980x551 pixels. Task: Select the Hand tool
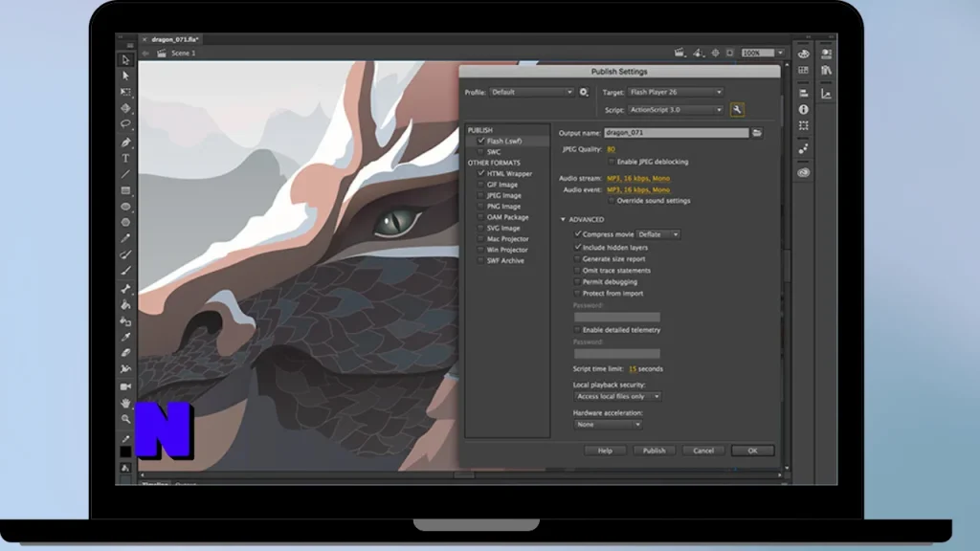click(125, 403)
